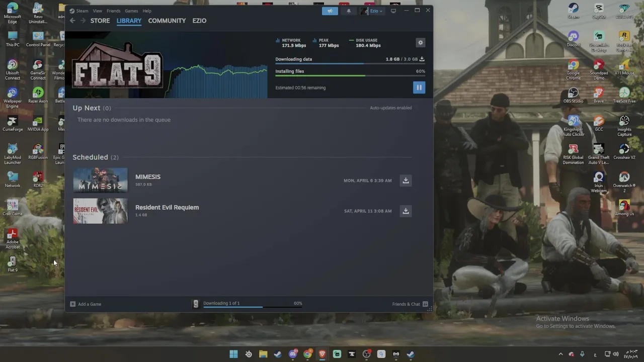644x362 pixels.
Task: Open the Steam menu
Action: click(x=82, y=11)
